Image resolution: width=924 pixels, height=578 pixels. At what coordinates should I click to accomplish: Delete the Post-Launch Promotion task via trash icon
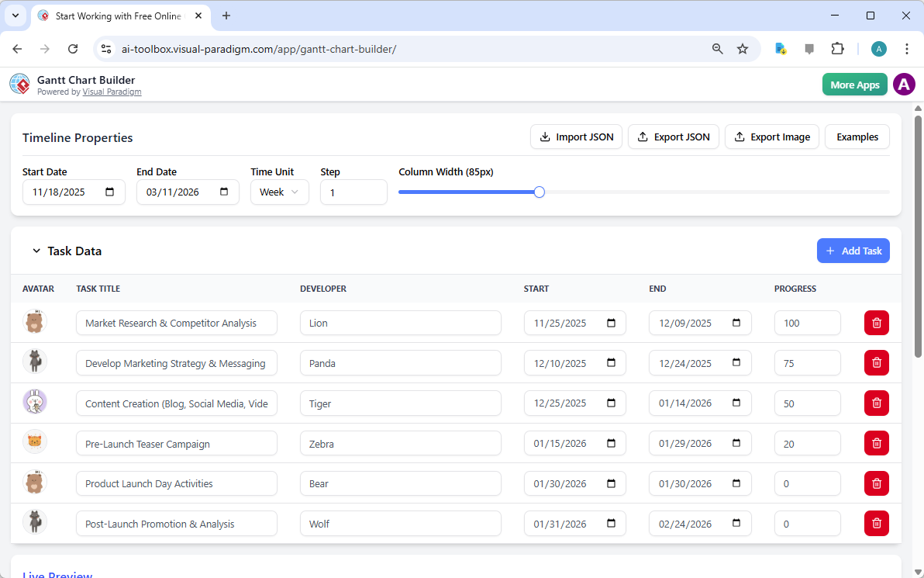click(876, 523)
